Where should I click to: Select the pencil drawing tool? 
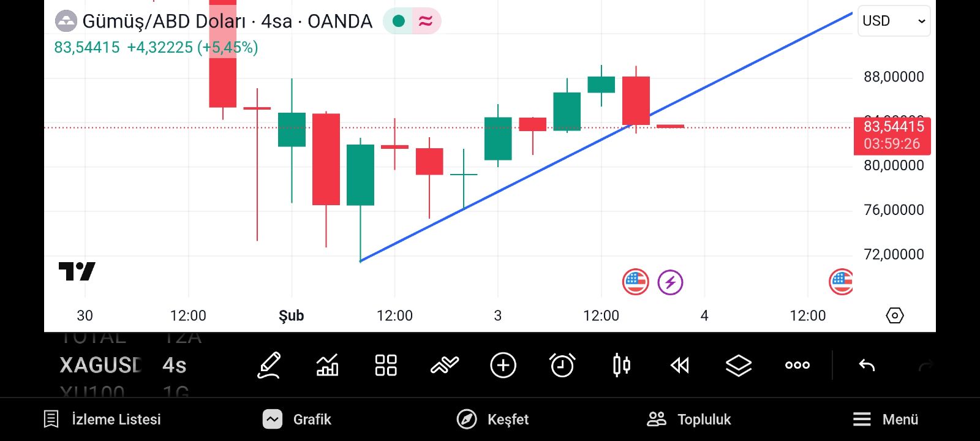[269, 366]
